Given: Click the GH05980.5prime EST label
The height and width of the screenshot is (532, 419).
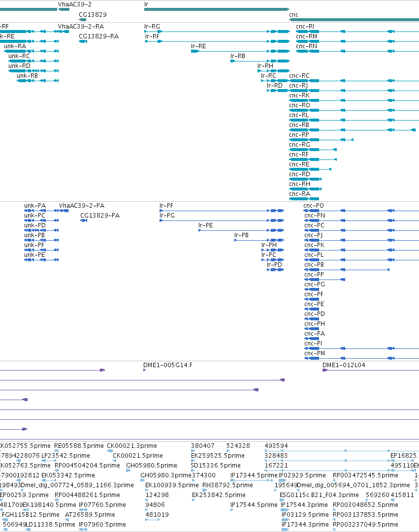Looking at the screenshot, I should (x=152, y=466).
